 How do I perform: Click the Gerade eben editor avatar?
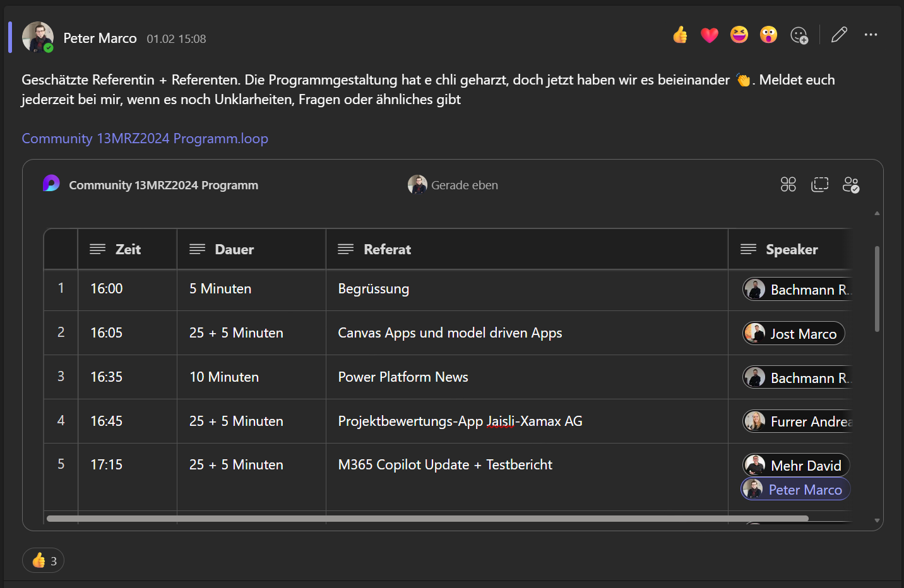point(417,184)
